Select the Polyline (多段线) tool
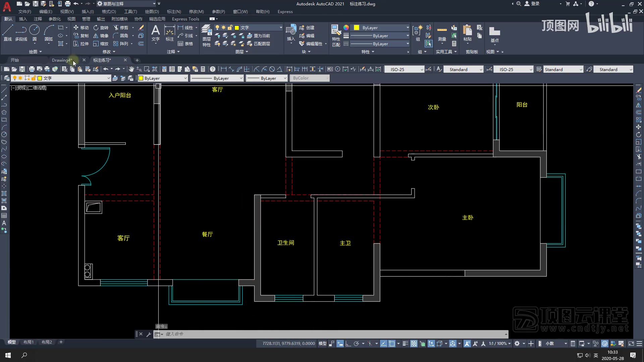Image resolution: width=644 pixels, height=362 pixels. tap(21, 33)
